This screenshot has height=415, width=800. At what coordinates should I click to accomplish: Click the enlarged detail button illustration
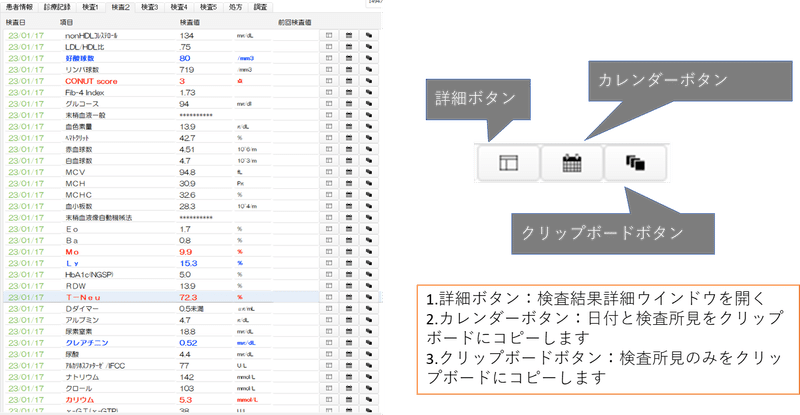click(508, 163)
